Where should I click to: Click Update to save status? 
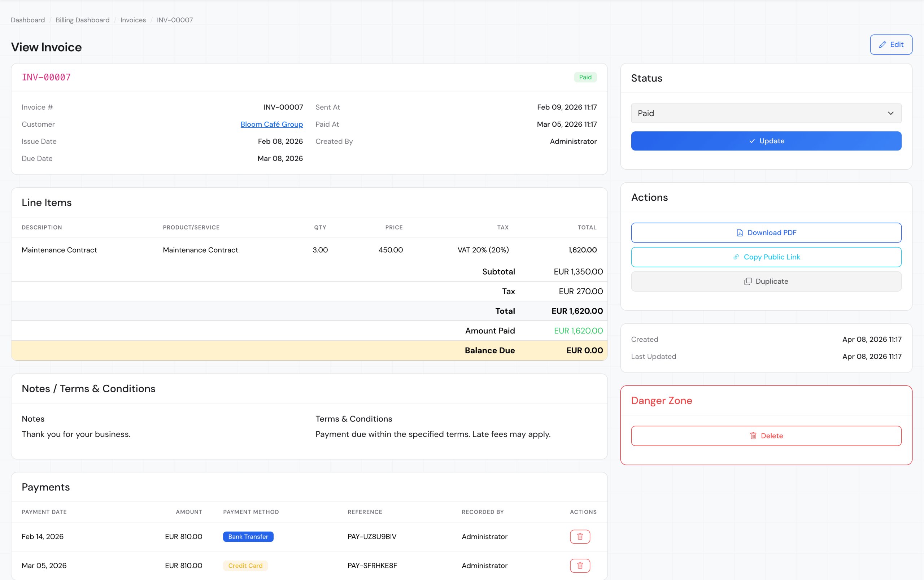pos(766,141)
